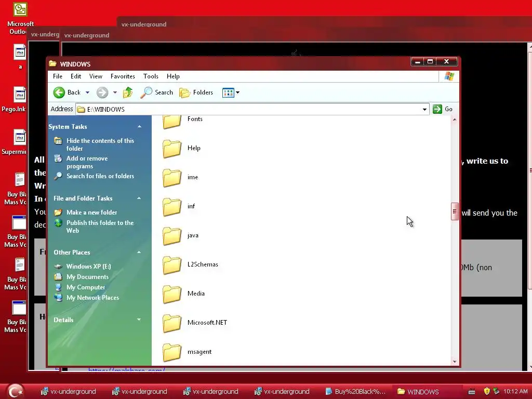Open the Edit menu

76,76
